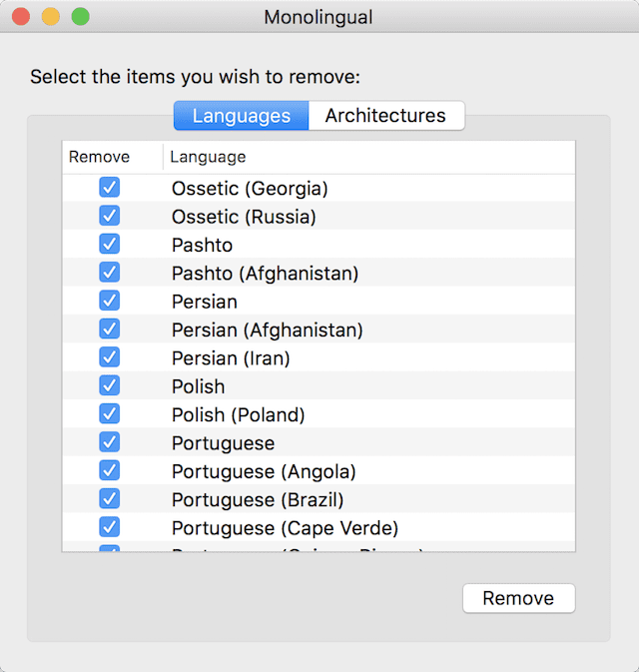Toggle the Persian checkbox

(x=110, y=301)
